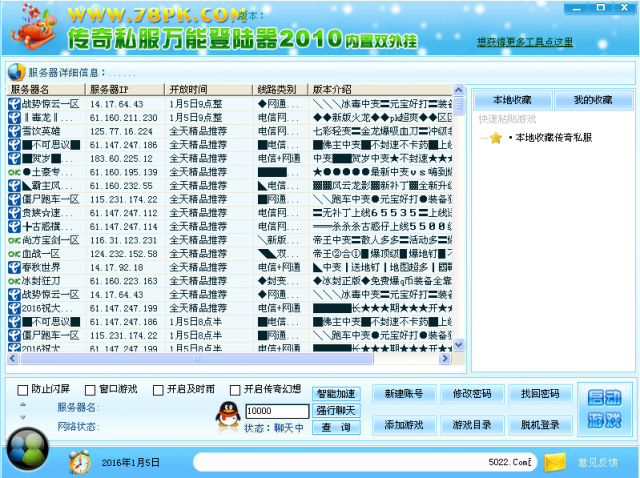This screenshot has height=478, width=640.
Task: Click the telecom icon for 雪饮英雄
Action: pos(14,131)
